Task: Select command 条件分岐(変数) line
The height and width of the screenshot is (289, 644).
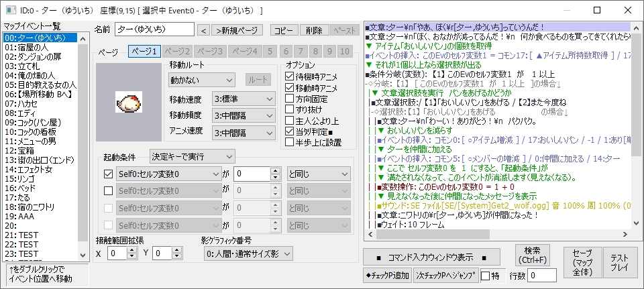Action: 497,74
